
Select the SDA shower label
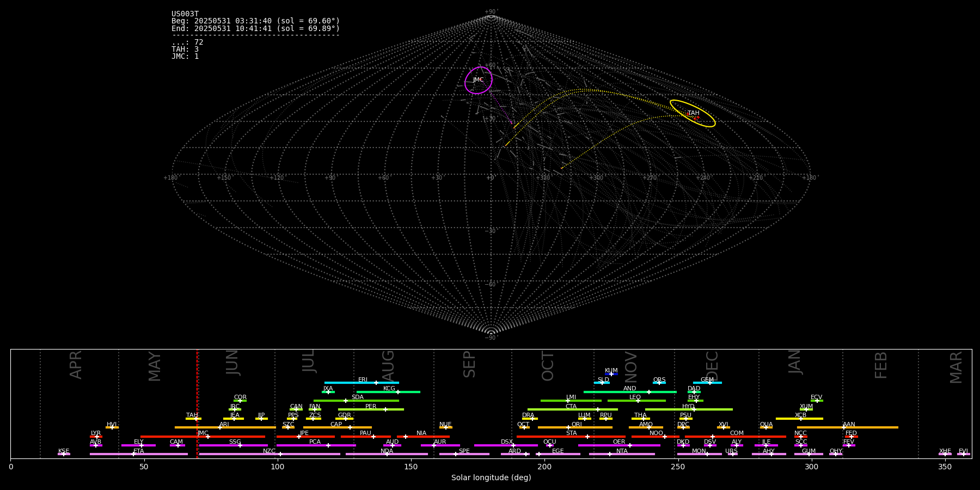tap(358, 397)
